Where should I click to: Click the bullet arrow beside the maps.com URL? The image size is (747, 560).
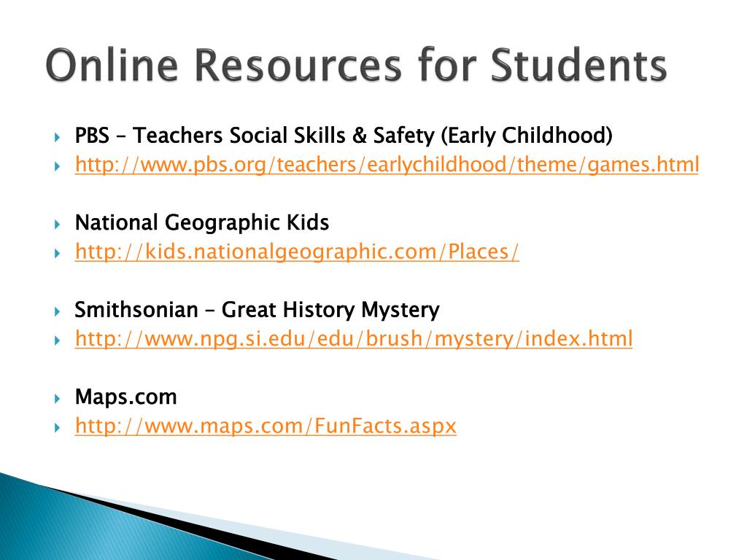point(57,427)
